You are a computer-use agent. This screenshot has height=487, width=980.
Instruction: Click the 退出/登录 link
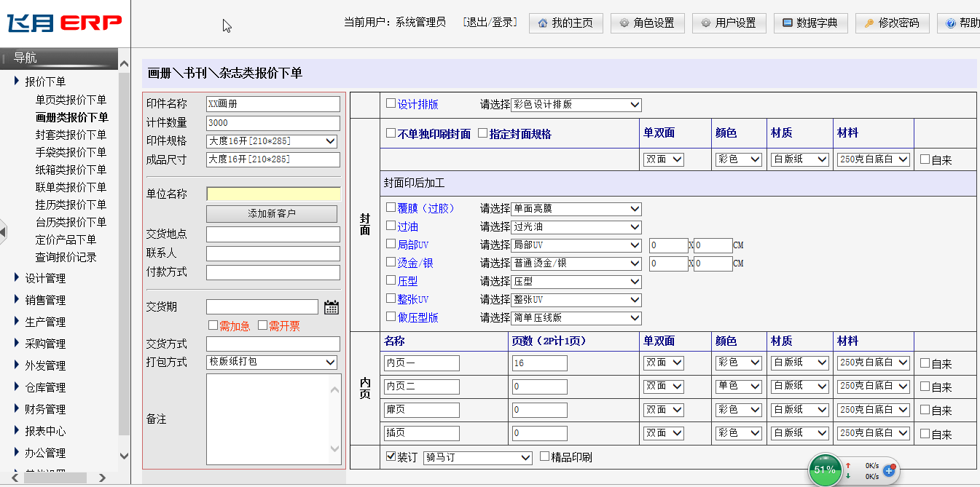point(490,23)
